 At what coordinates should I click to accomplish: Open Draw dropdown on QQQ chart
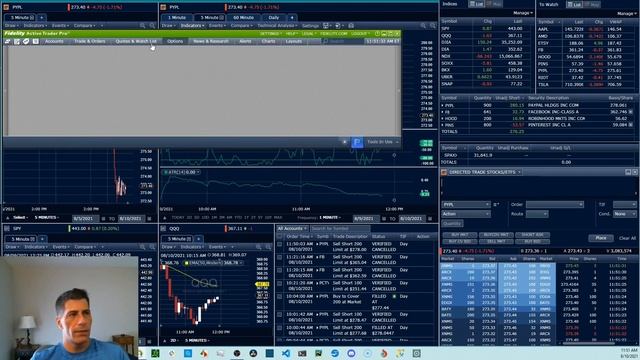click(169, 247)
